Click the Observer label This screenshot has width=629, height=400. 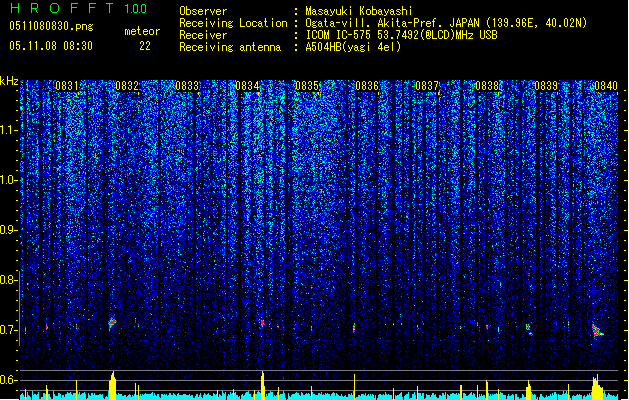tap(203, 11)
